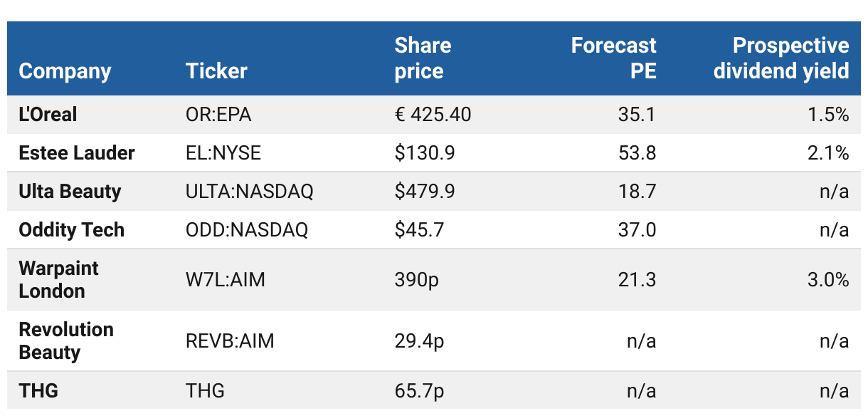
Task: Click the Company column header
Action: tap(65, 71)
